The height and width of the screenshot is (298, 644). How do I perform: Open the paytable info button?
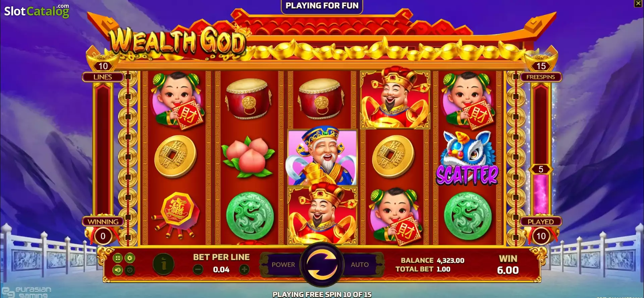[164, 264]
